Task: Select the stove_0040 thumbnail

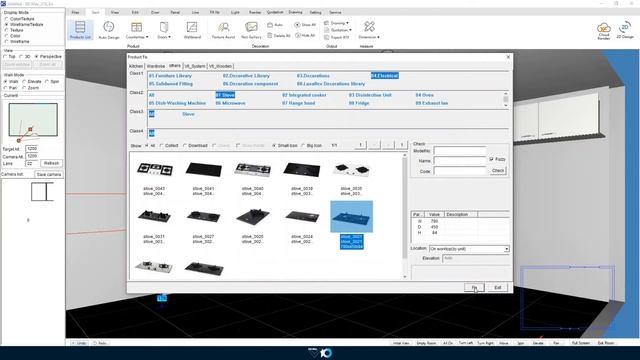Action: pyautogui.click(x=253, y=169)
